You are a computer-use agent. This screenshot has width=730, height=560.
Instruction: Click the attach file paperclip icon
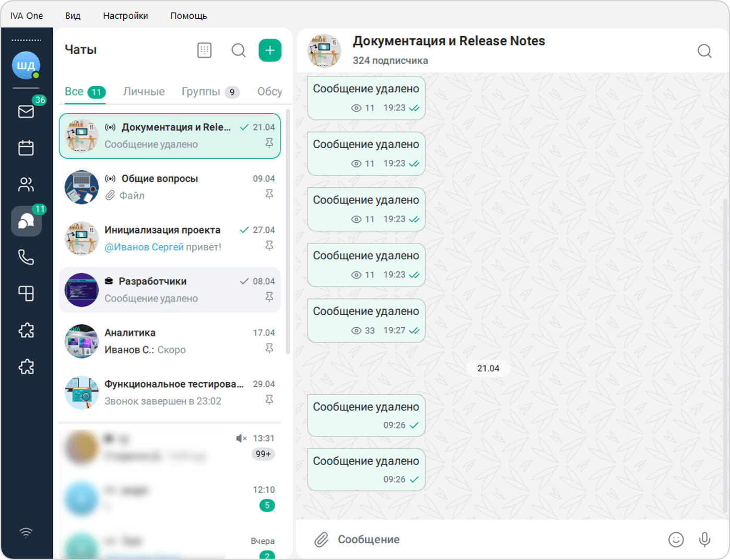pyautogui.click(x=321, y=539)
